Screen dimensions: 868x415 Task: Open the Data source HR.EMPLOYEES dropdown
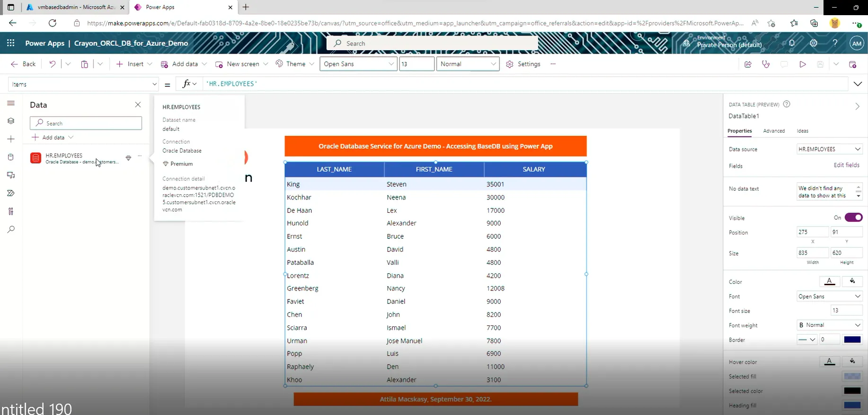[x=830, y=149]
